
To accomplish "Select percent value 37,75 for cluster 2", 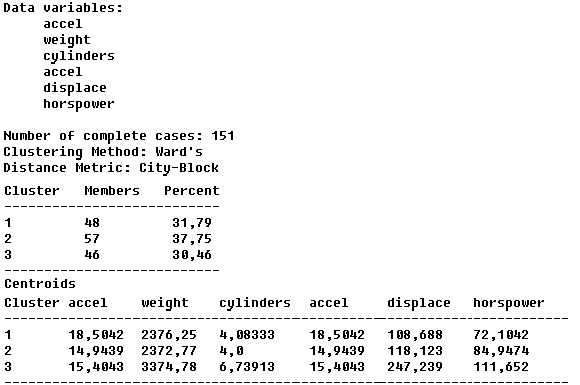I will tap(192, 239).
